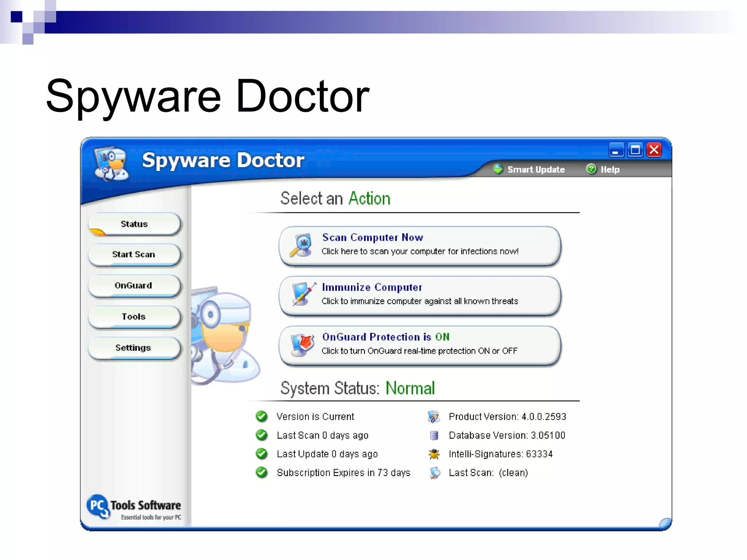747x560 pixels.
Task: Click green check next to Version is Current
Action: point(262,416)
